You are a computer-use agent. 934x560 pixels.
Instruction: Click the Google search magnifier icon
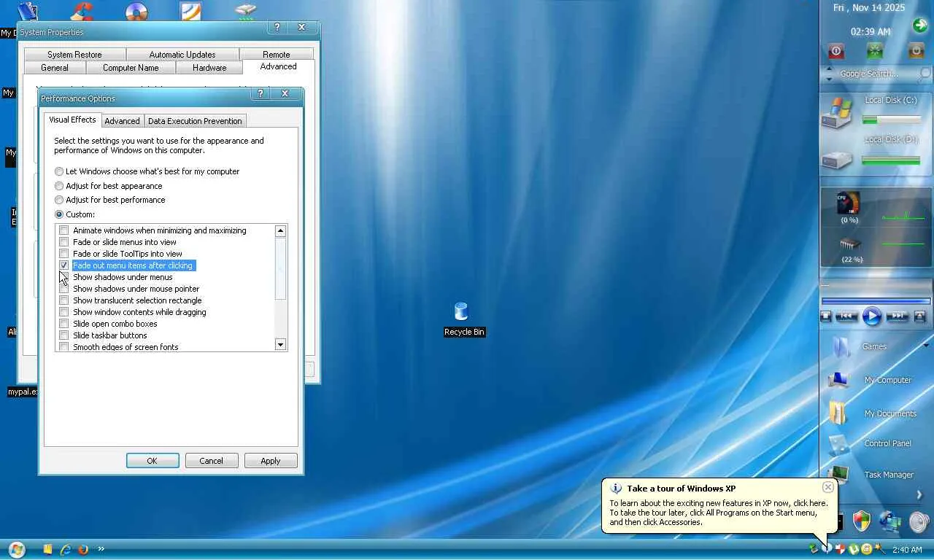click(925, 74)
